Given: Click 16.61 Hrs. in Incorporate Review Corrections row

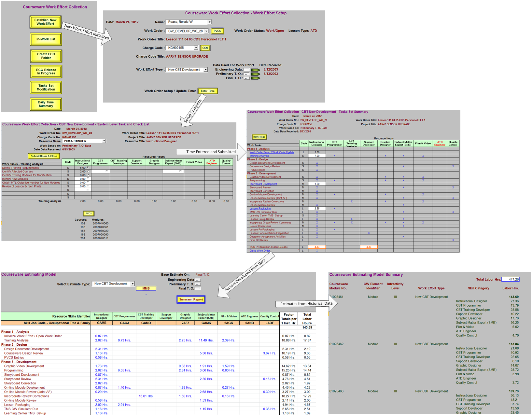Looking at the screenshot, I should (x=146, y=396).
